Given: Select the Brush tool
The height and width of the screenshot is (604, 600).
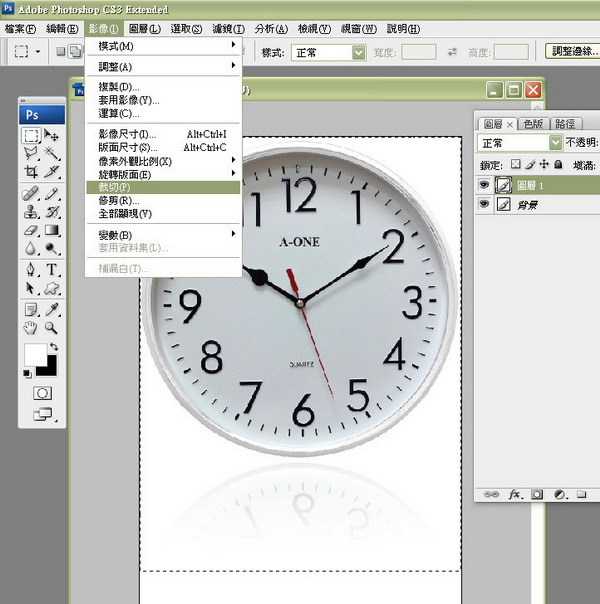Looking at the screenshot, I should pos(51,193).
